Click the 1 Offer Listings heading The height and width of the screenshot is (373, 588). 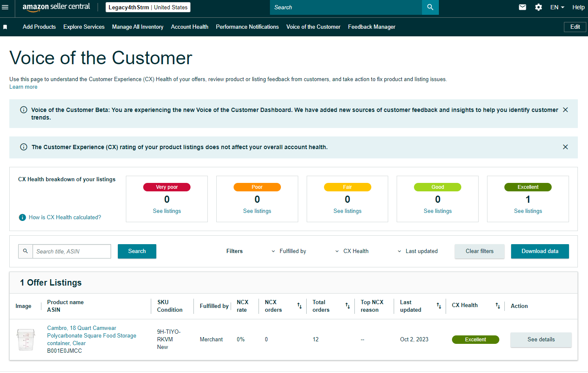[51, 283]
